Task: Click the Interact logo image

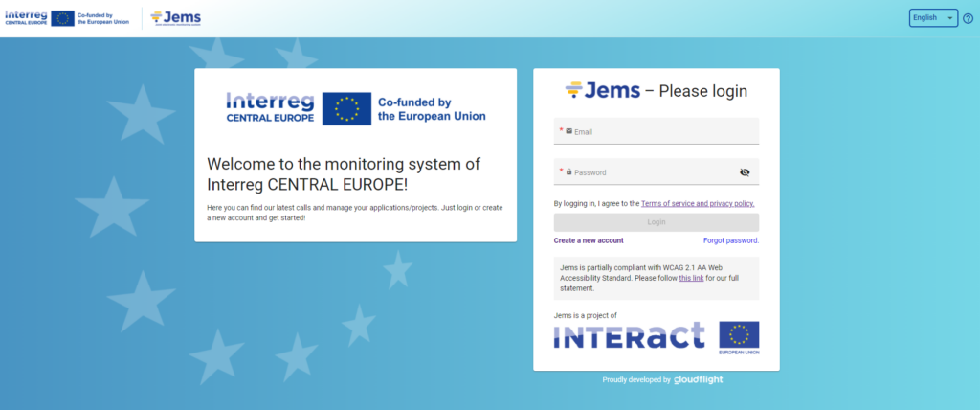Action: coord(630,335)
